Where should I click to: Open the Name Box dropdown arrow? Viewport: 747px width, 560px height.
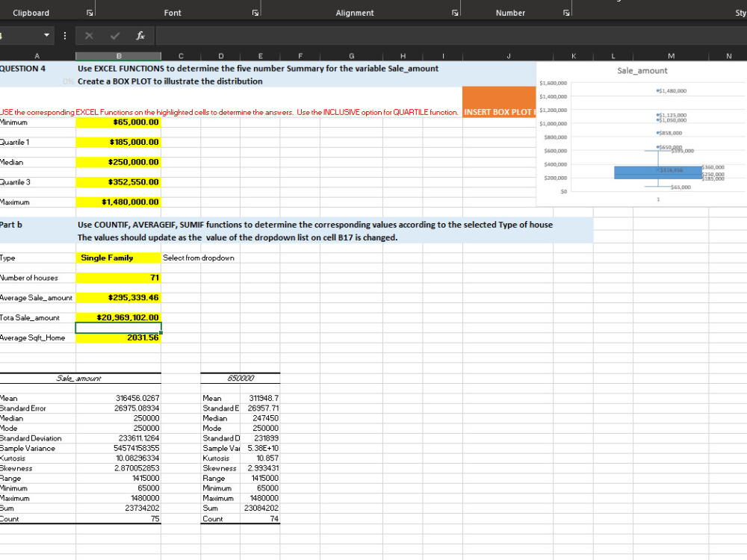46,35
